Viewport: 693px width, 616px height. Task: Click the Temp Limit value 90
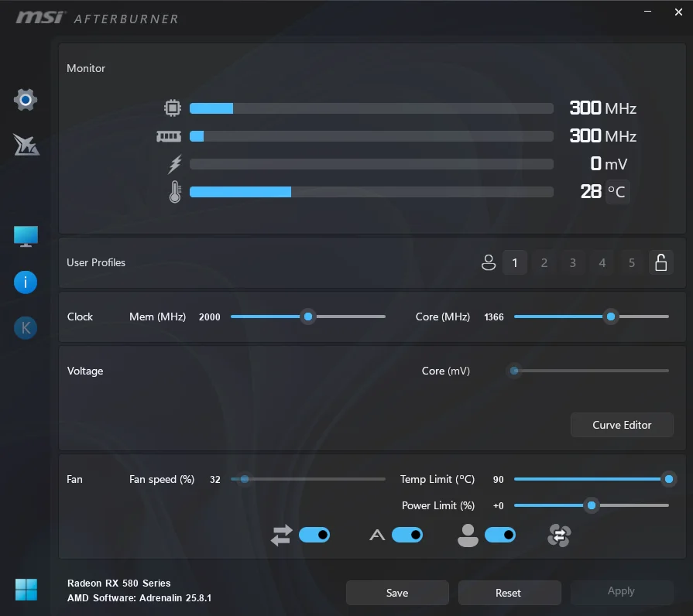tap(498, 480)
